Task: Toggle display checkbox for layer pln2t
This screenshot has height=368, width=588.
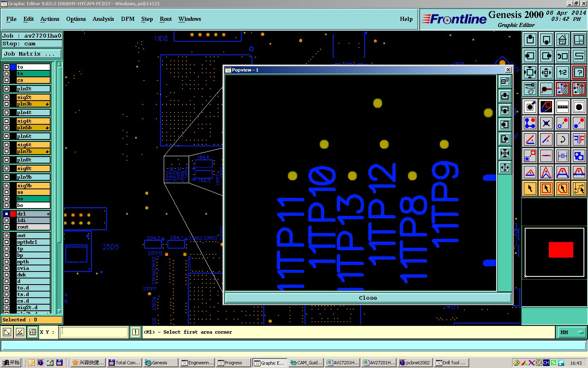Action: [7, 89]
